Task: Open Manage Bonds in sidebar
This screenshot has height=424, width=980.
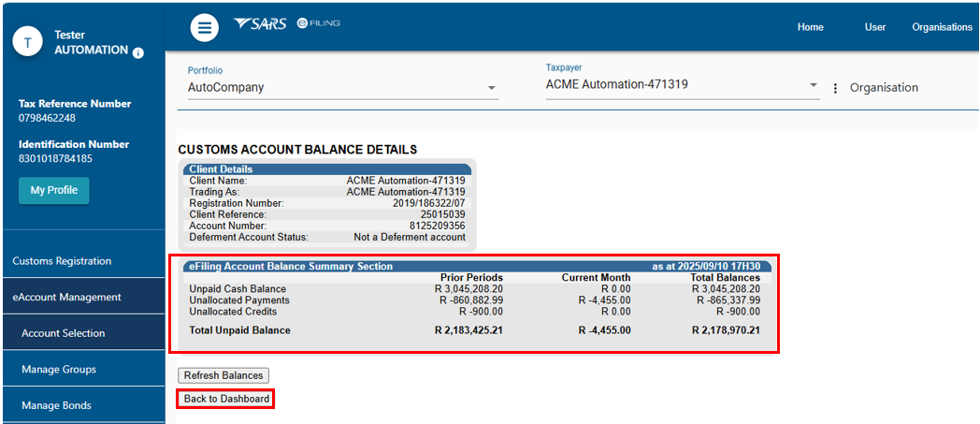Action: pos(56,405)
